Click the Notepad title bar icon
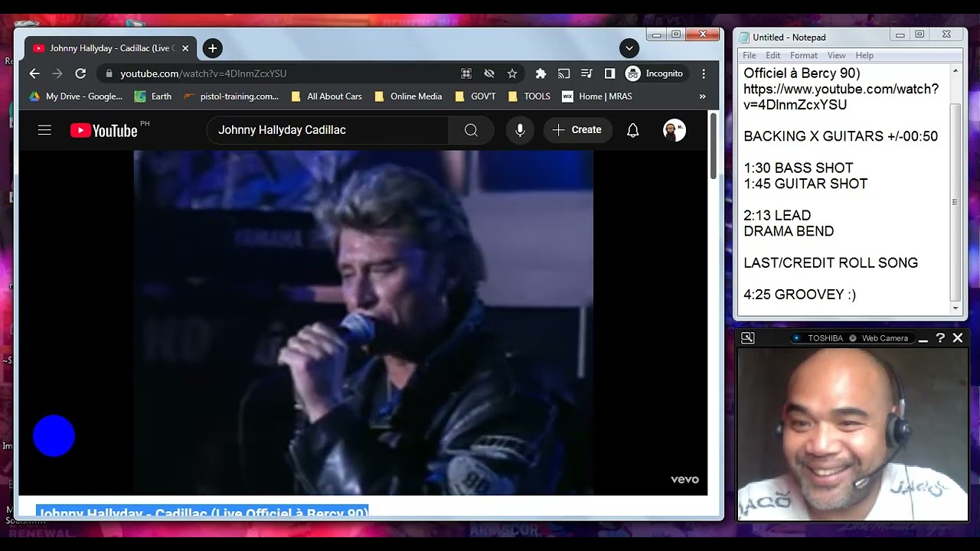The height and width of the screenshot is (551, 980). (x=743, y=37)
